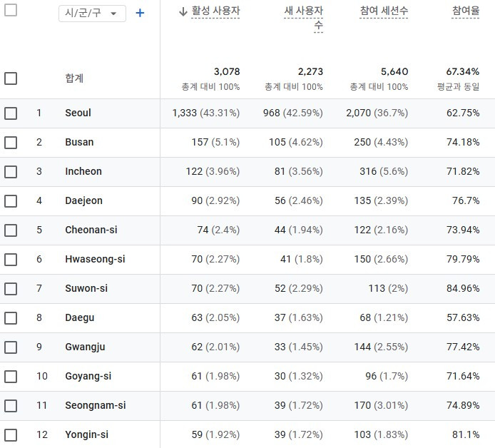Click the total engaged sessions value 5,640
The width and height of the screenshot is (495, 448).
point(394,71)
